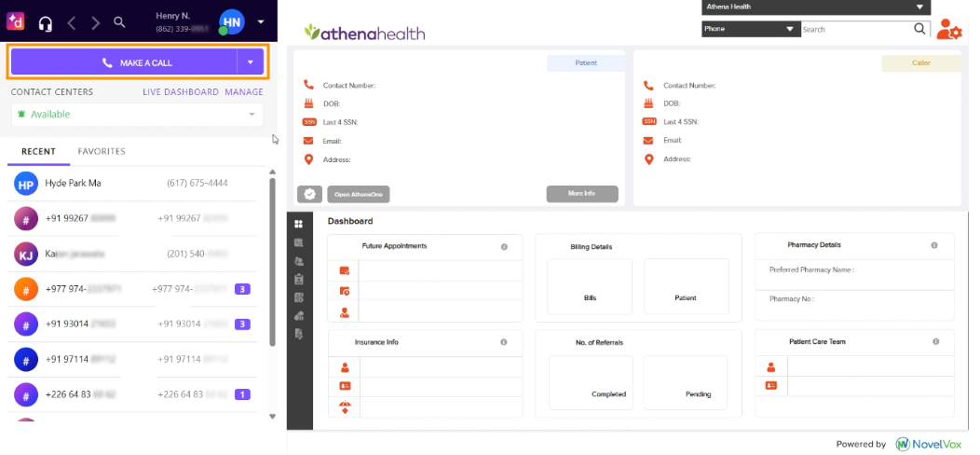Click the badge on the +226 64 83 row
Screen dimensions: 980x455
coord(242,395)
